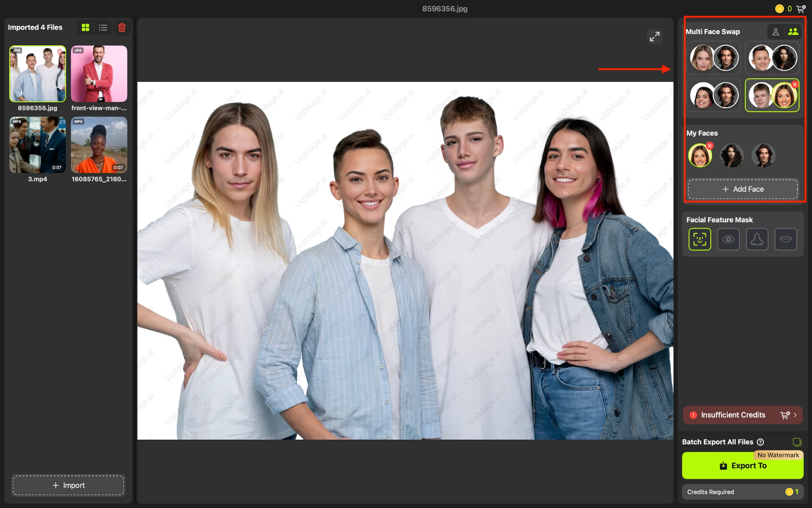Click the gold credits coin in top bar

click(x=779, y=8)
